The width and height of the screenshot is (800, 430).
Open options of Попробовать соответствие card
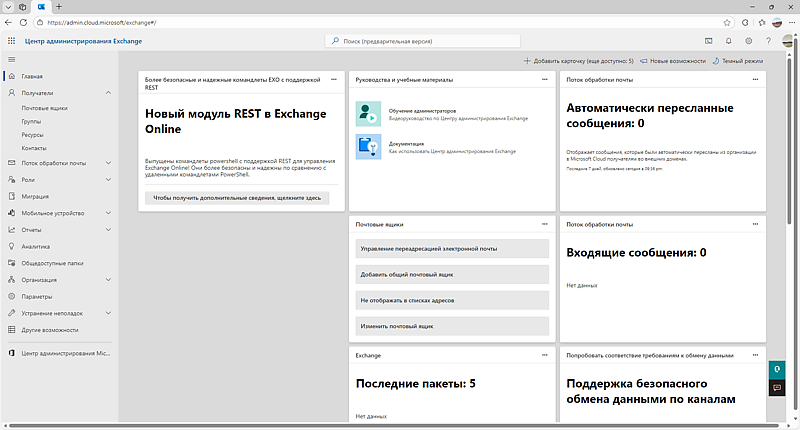(755, 355)
